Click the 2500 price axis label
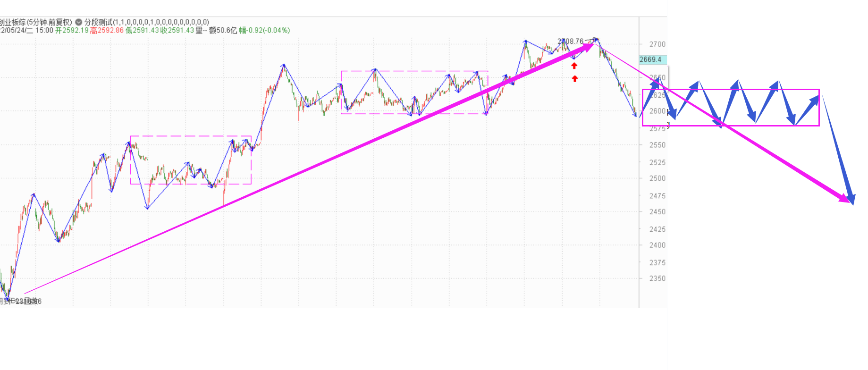868x370 pixels. [657, 178]
